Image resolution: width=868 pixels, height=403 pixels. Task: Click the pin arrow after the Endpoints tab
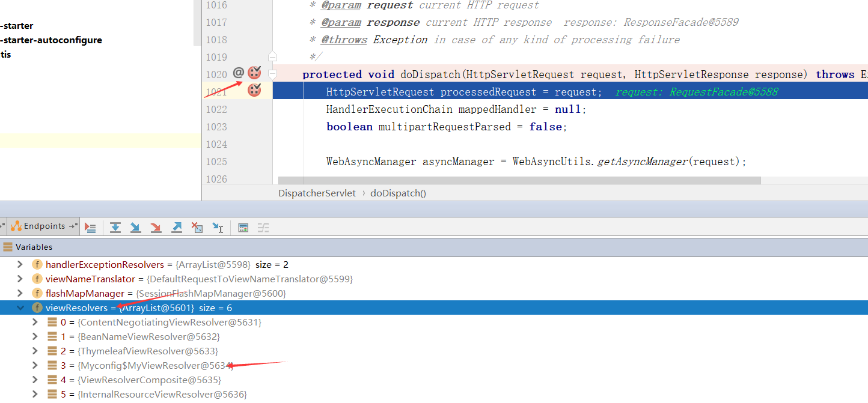pyautogui.click(x=73, y=226)
